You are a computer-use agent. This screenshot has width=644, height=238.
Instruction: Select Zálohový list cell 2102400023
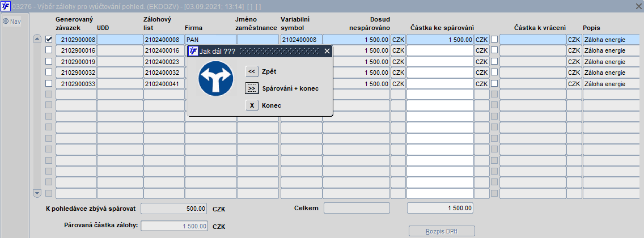tap(164, 62)
